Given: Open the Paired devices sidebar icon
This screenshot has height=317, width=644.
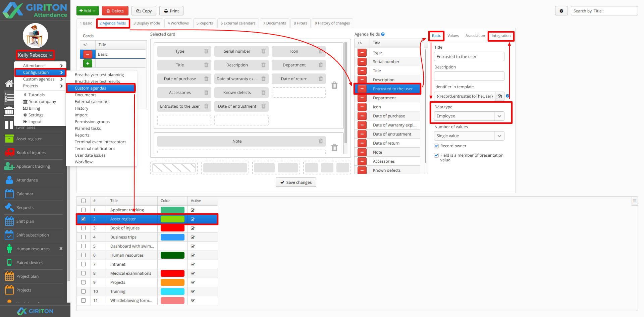Looking at the screenshot, I should (9, 262).
